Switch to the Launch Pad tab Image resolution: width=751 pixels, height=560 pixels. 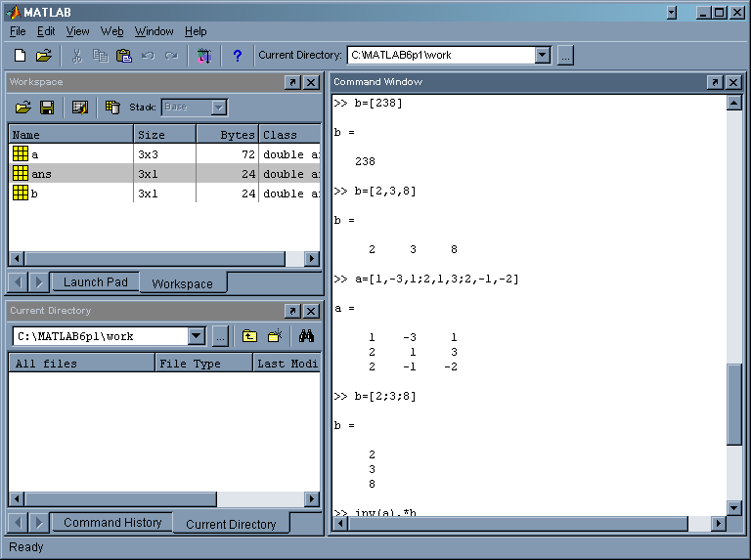pos(95,281)
